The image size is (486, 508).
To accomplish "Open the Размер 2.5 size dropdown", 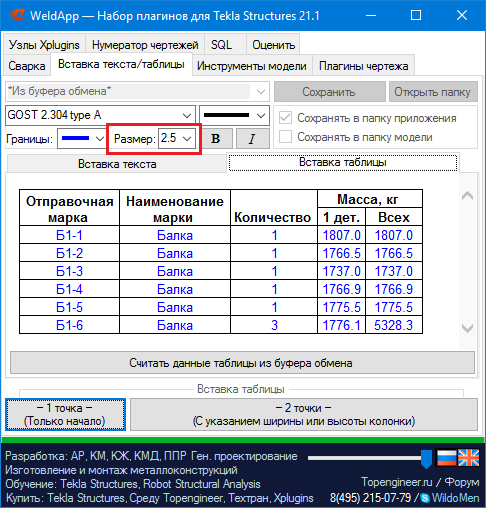I will pos(177,138).
